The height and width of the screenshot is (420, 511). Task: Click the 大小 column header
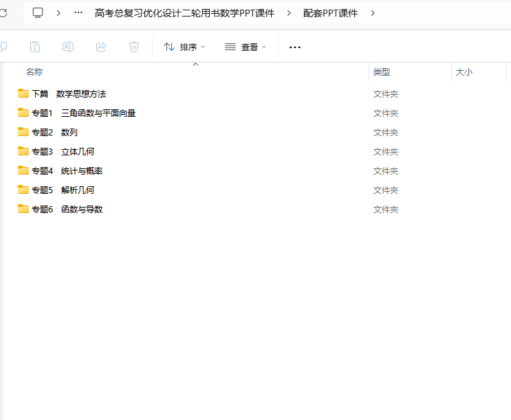pyautogui.click(x=464, y=71)
